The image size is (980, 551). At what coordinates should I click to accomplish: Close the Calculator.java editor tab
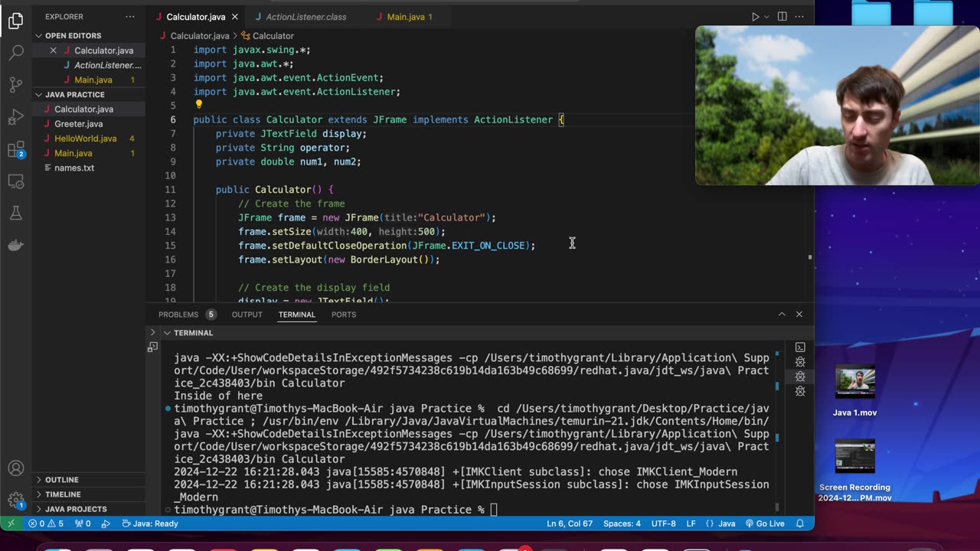tap(234, 17)
